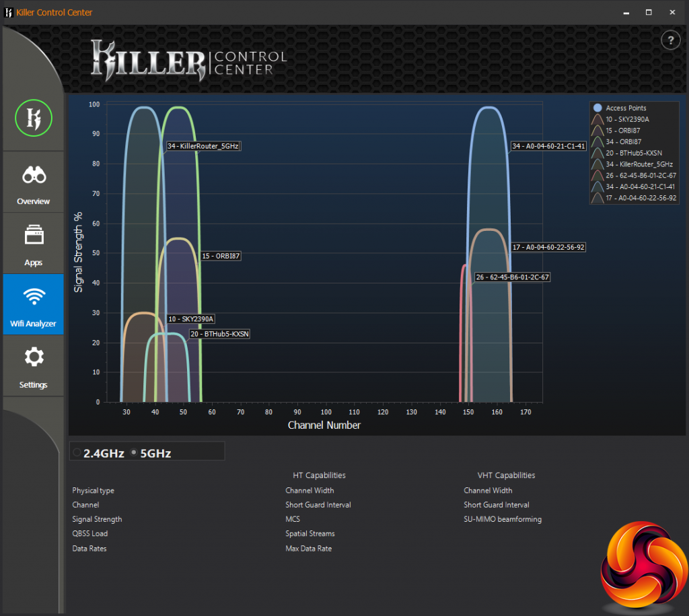
Task: Click the Channel Number axis title
Action: point(324,425)
